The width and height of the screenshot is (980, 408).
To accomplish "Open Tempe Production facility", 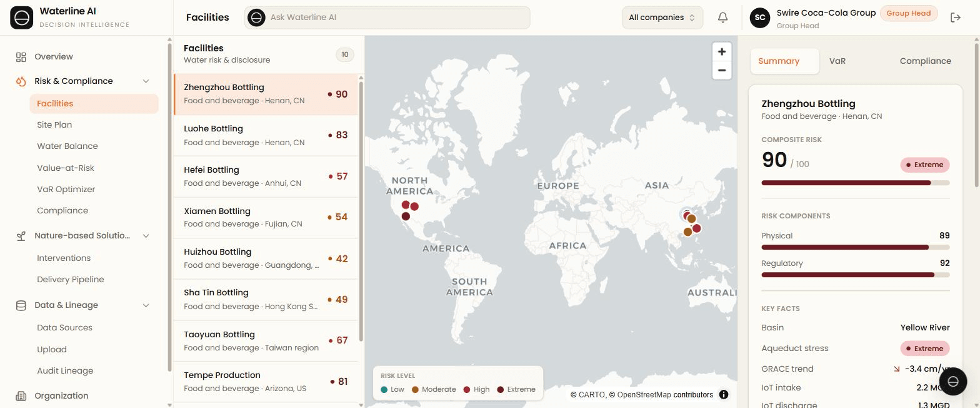I will [x=266, y=382].
